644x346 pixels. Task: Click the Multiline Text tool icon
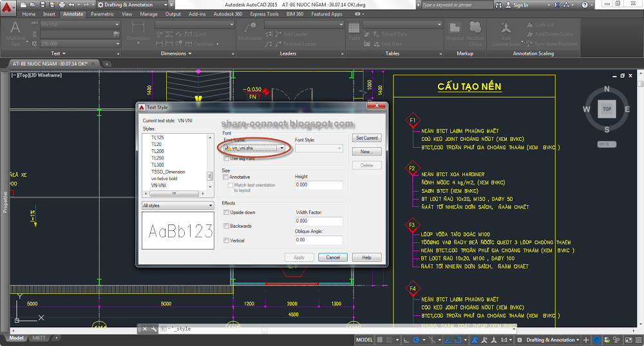[x=15, y=29]
